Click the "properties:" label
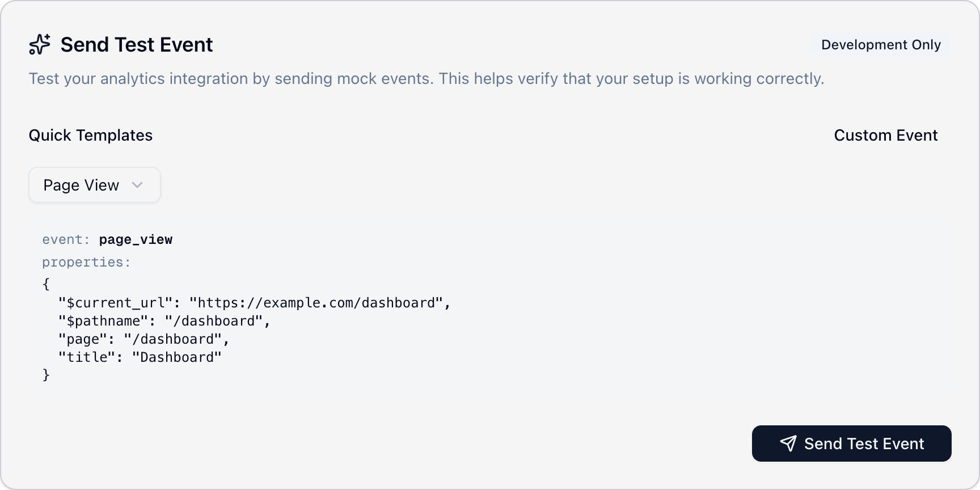The height and width of the screenshot is (490, 980). tap(86, 263)
